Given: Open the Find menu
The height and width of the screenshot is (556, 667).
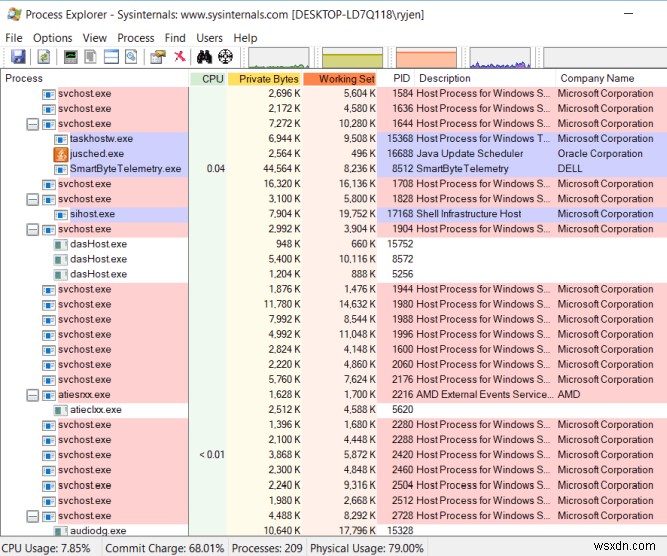Looking at the screenshot, I should (x=175, y=38).
